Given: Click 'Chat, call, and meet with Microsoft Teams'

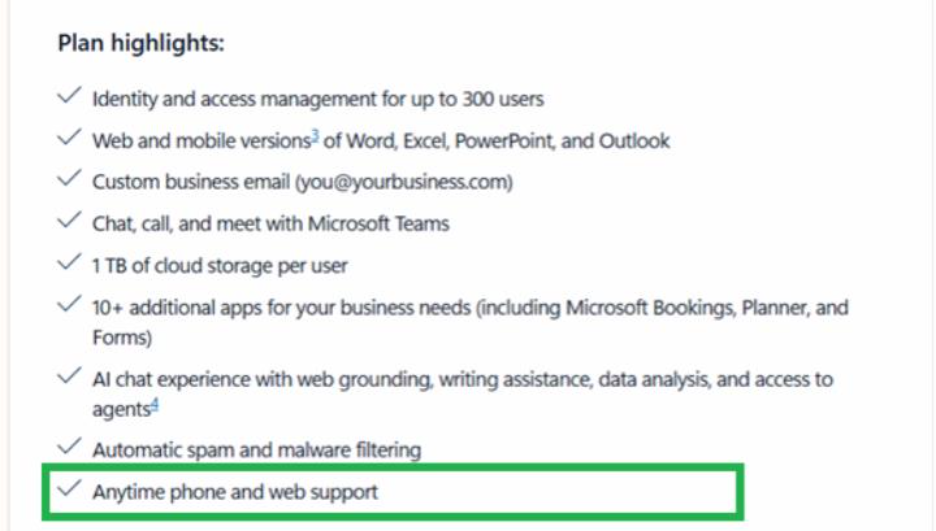Looking at the screenshot, I should (x=270, y=223).
